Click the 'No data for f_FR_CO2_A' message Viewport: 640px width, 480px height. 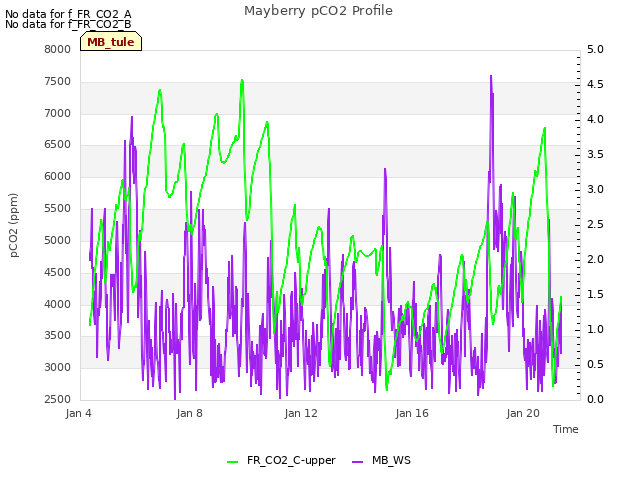[68, 14]
